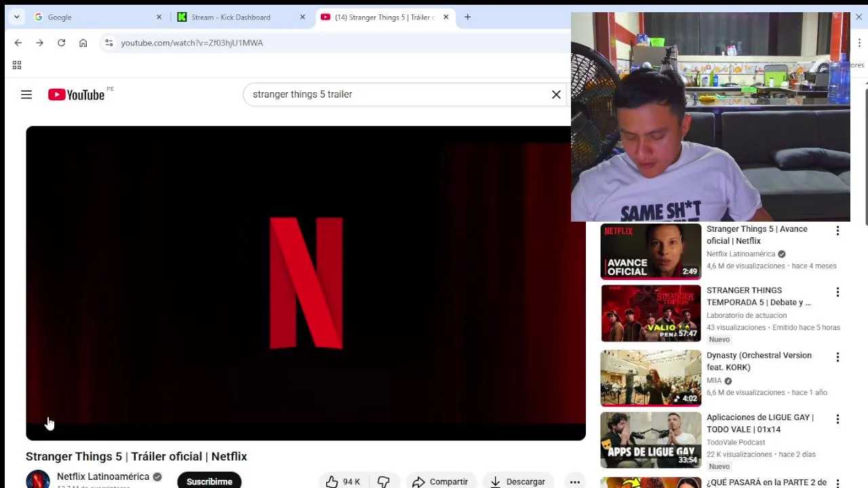Open 'Aplicaciones de LIGUE GAY | TODO VALE' title

coord(759,424)
